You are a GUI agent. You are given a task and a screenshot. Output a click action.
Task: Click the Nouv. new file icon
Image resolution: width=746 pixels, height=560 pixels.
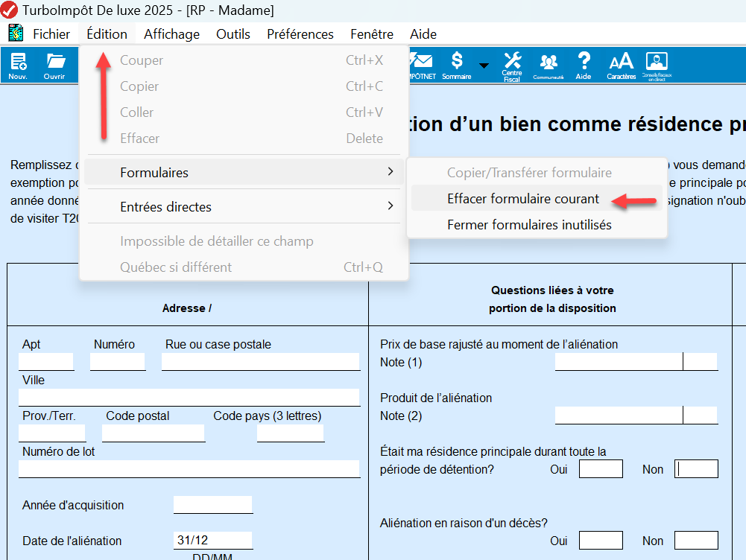click(18, 66)
